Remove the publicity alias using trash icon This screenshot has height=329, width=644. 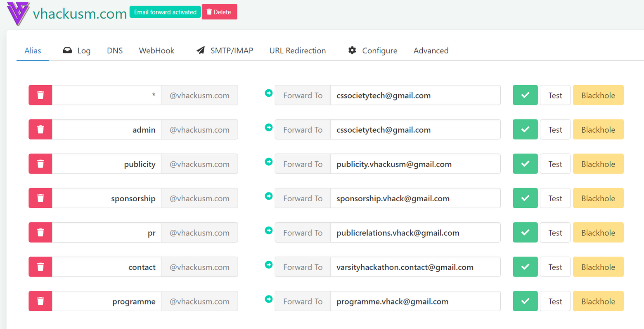point(40,164)
